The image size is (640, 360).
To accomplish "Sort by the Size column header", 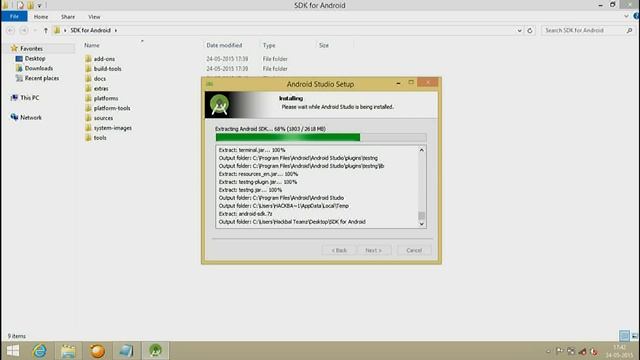I will tap(324, 45).
